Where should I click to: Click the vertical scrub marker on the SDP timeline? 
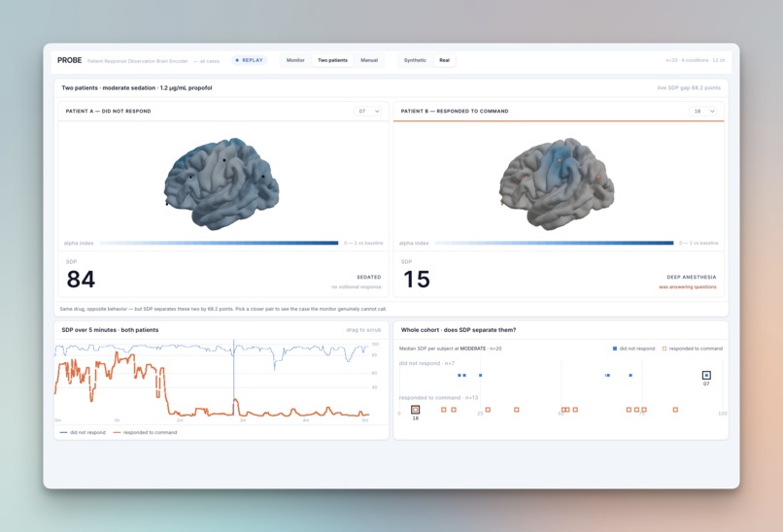(x=234, y=380)
